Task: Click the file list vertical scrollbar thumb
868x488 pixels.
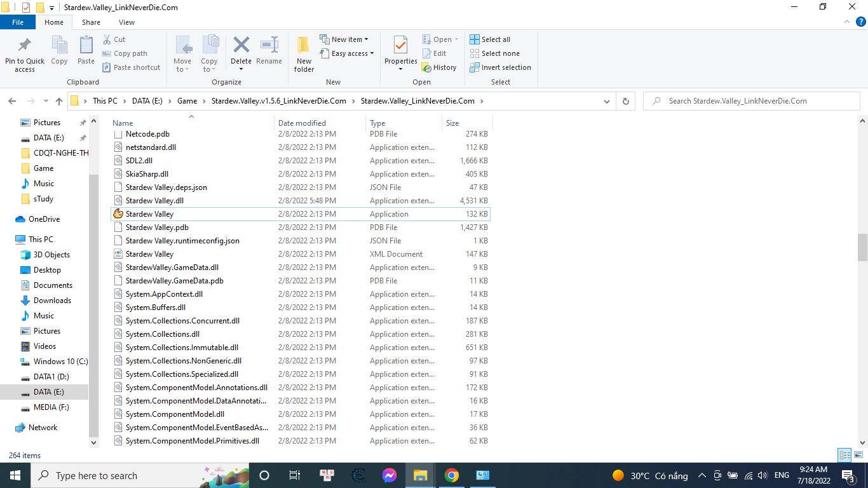Action: (862, 247)
